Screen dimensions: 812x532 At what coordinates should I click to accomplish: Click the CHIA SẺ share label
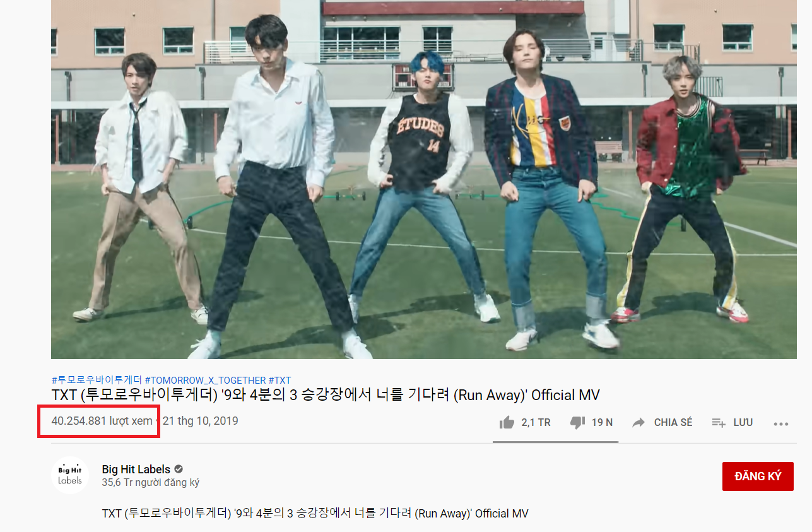coord(673,423)
